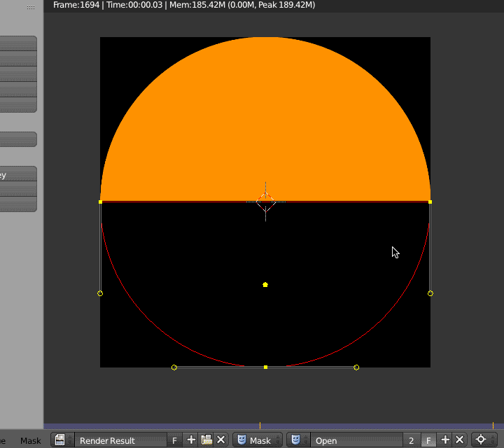Add new image with plus icon

tap(191, 440)
